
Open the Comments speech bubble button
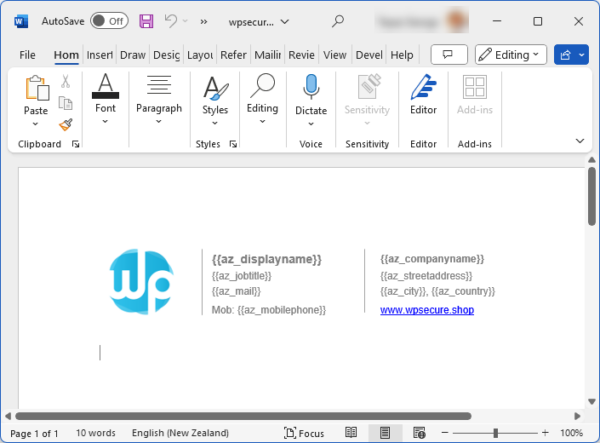click(449, 55)
